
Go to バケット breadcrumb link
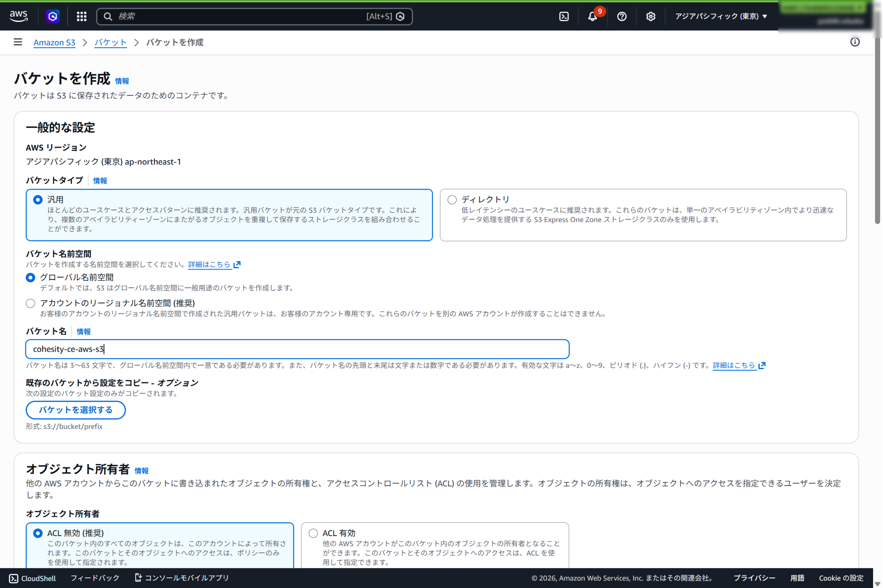110,42
